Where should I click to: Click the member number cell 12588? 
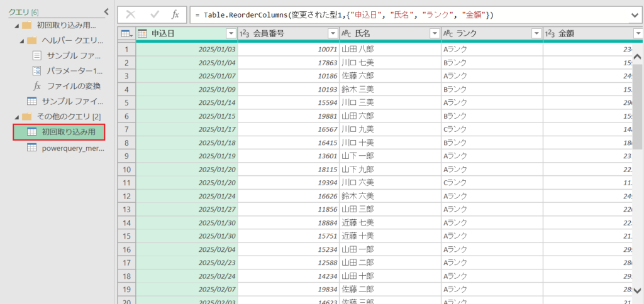(288, 263)
